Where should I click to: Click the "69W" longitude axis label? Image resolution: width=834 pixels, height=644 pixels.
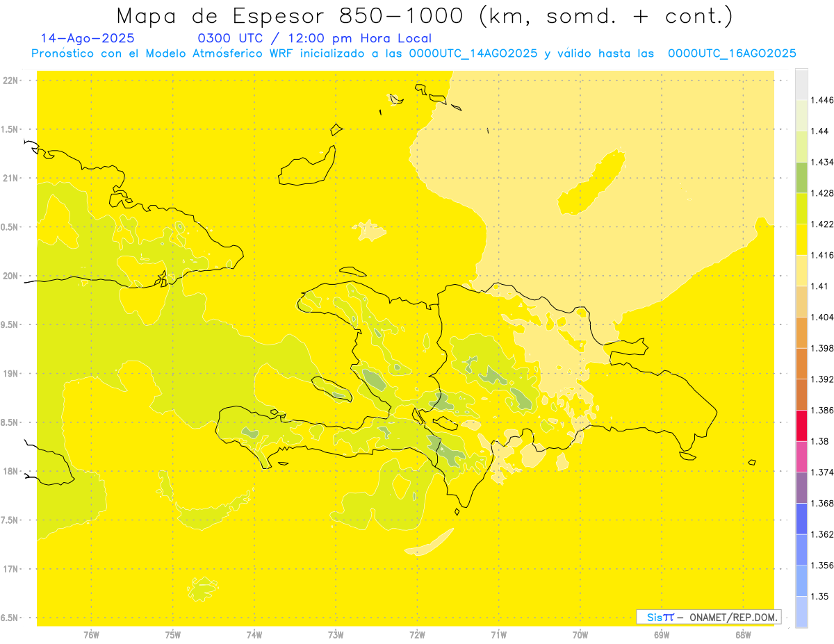(662, 635)
